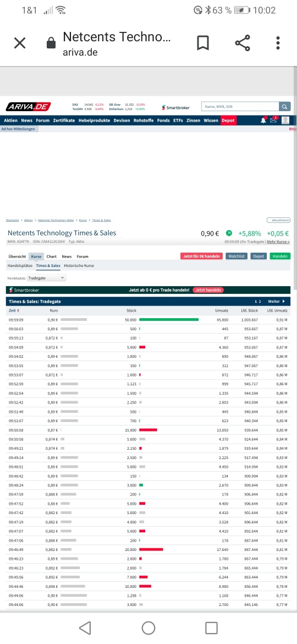
Task: Switch to stock Forum tab
Action: (x=82, y=256)
